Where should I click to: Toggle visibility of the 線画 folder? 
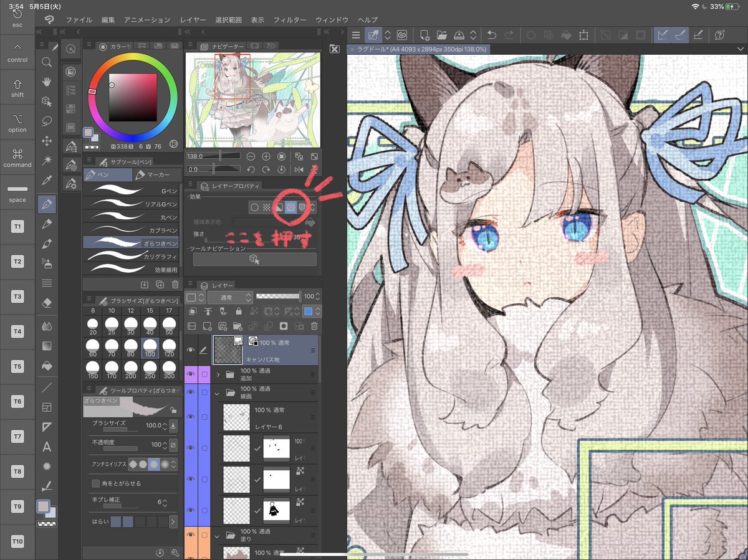190,392
